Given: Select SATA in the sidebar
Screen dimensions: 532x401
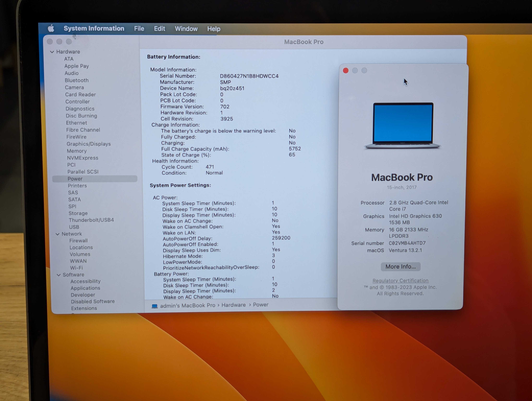Looking at the screenshot, I should tap(74, 200).
